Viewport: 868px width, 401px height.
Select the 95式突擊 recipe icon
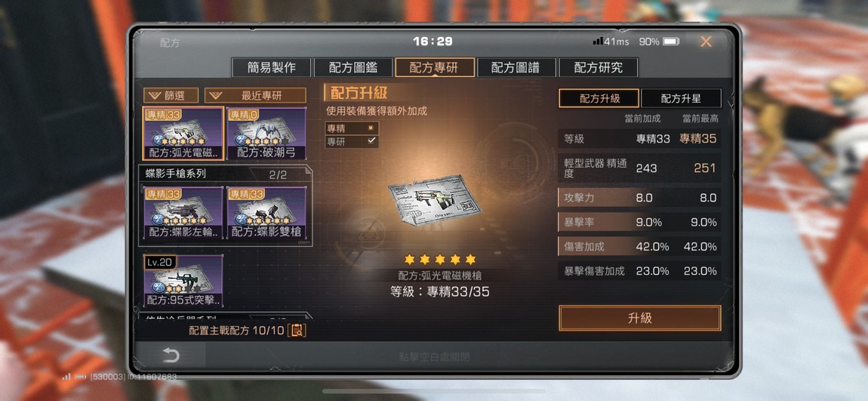point(183,281)
